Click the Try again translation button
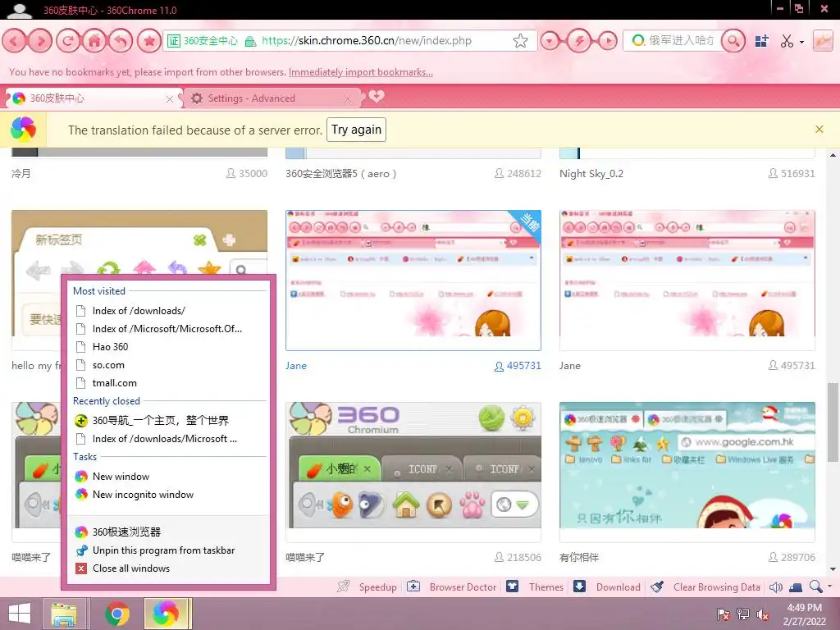Viewport: 840px width, 630px height. click(x=356, y=130)
